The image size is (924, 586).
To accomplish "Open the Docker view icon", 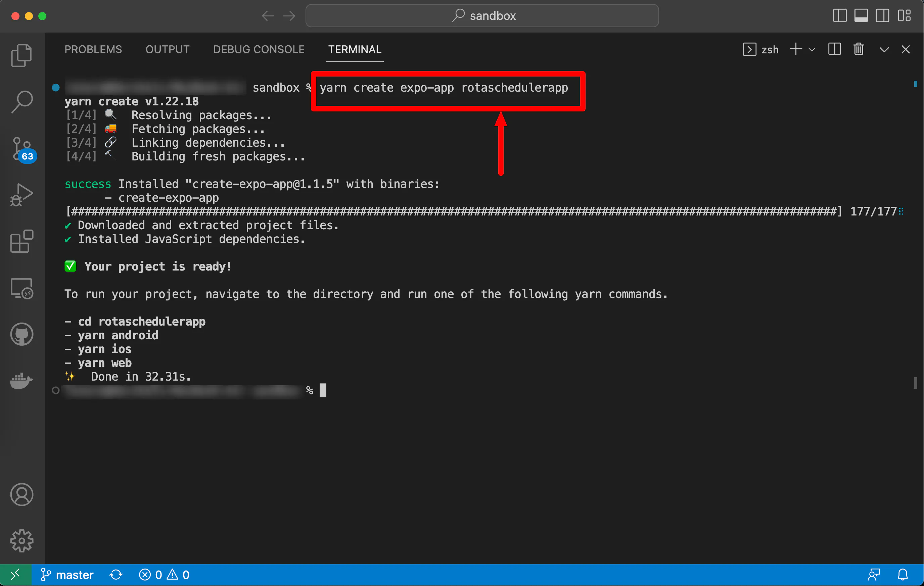I will 21,381.
